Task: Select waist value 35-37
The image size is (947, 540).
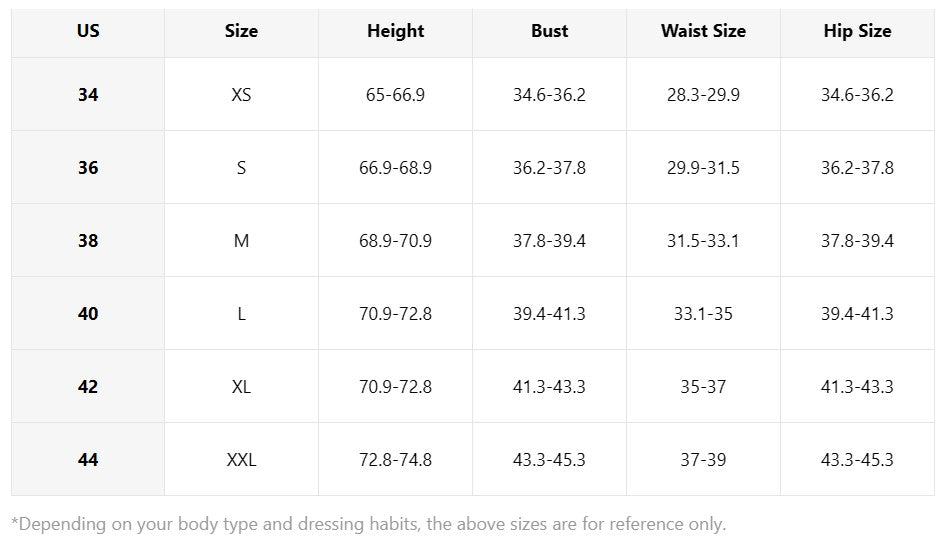Action: tap(704, 387)
